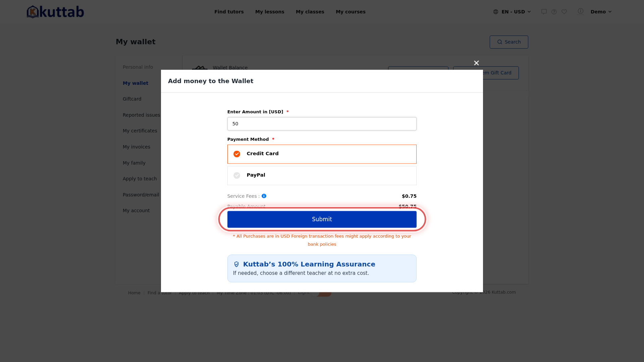
Task: Open the Find tutors menu
Action: 229,12
